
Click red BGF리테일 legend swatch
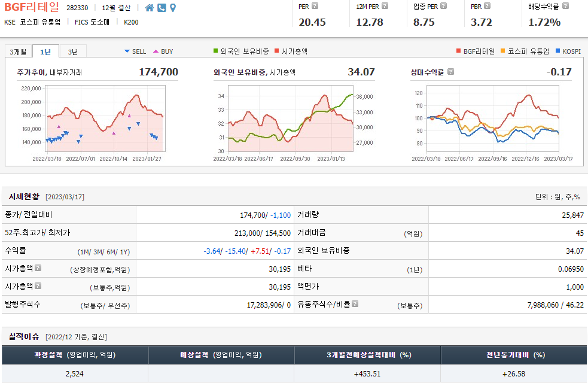point(459,51)
